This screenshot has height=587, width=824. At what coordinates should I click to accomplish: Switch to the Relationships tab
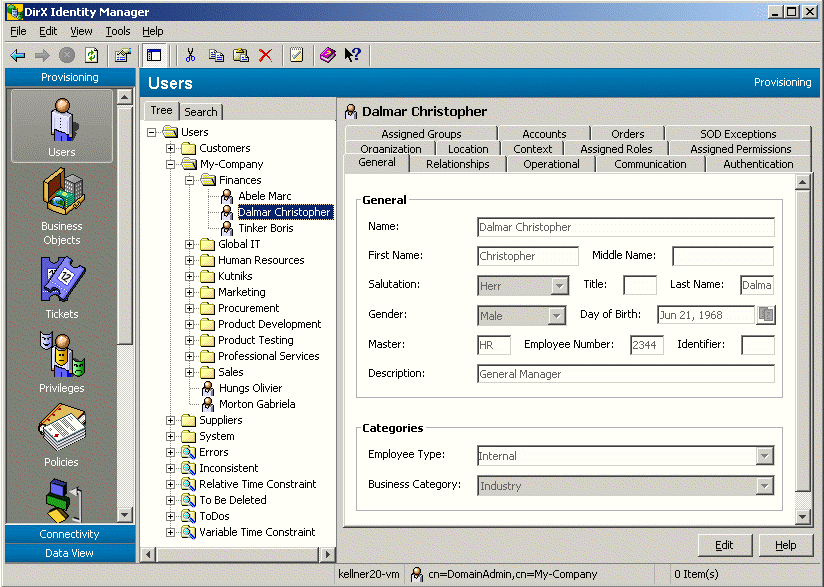(x=456, y=164)
